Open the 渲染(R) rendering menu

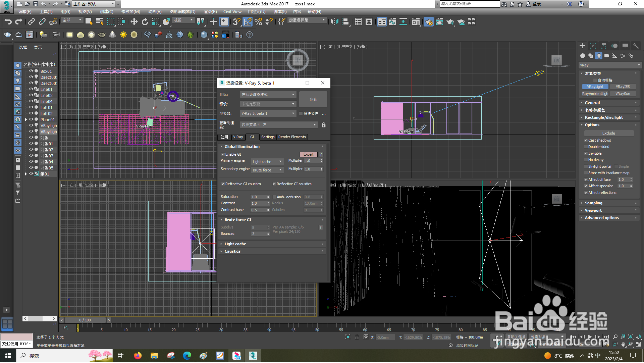(210, 11)
